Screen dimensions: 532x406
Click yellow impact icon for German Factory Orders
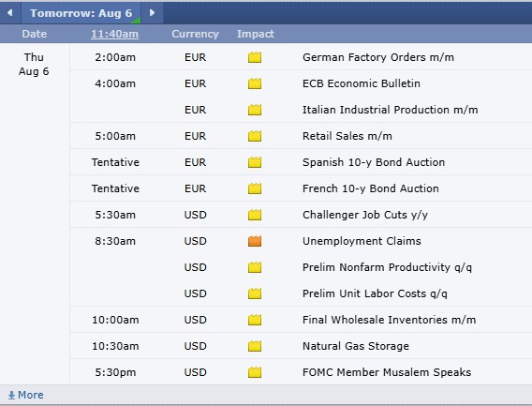pos(255,57)
